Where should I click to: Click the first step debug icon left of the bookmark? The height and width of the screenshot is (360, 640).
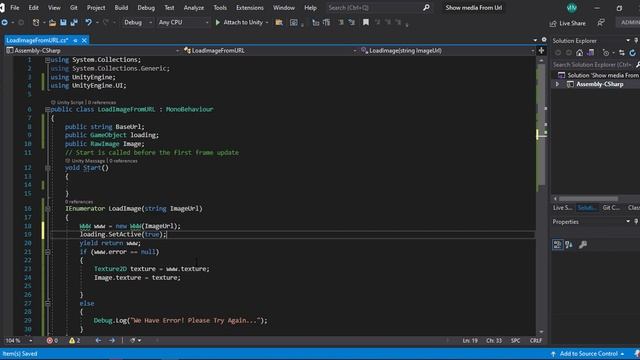[x=316, y=22]
